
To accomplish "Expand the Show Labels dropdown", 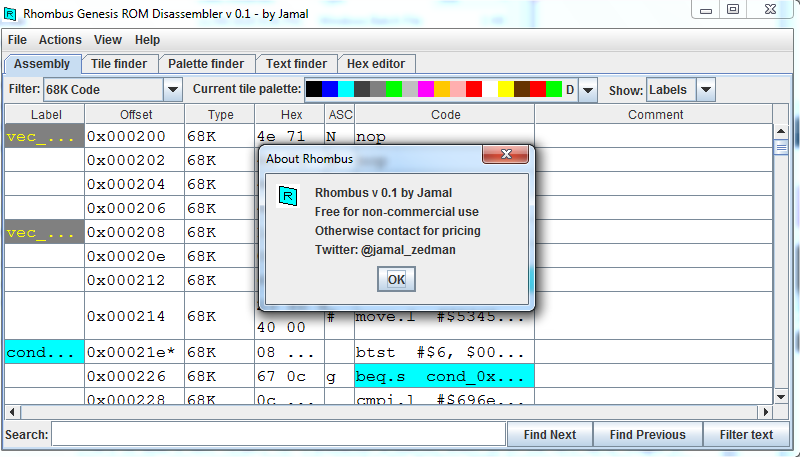I will pyautogui.click(x=705, y=90).
